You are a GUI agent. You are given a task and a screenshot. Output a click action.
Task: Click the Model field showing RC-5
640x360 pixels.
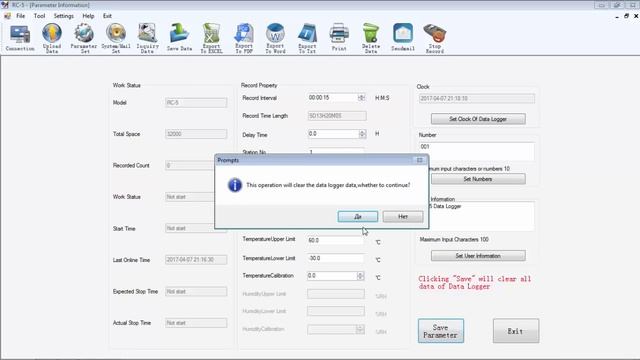coord(196,102)
